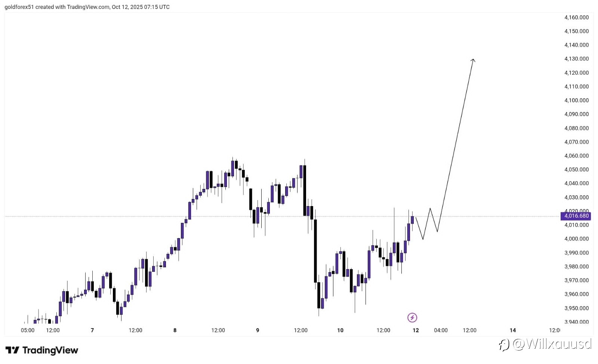Select date 7 on the time axis
Image resolution: width=598 pixels, height=364 pixels.
point(92,330)
